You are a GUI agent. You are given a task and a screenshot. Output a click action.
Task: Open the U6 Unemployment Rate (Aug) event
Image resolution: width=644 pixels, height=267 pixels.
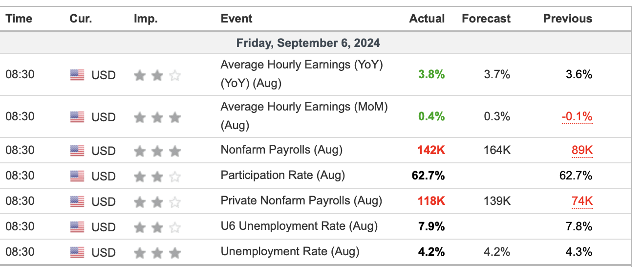click(x=299, y=226)
